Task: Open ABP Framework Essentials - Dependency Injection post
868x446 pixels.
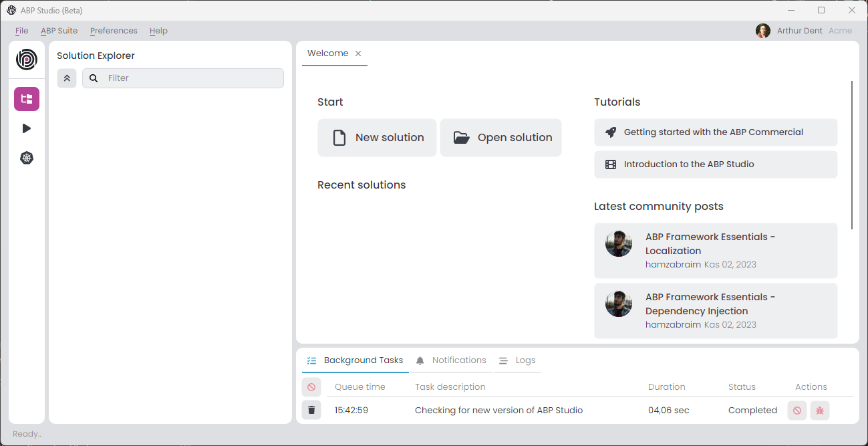Action: 716,311
